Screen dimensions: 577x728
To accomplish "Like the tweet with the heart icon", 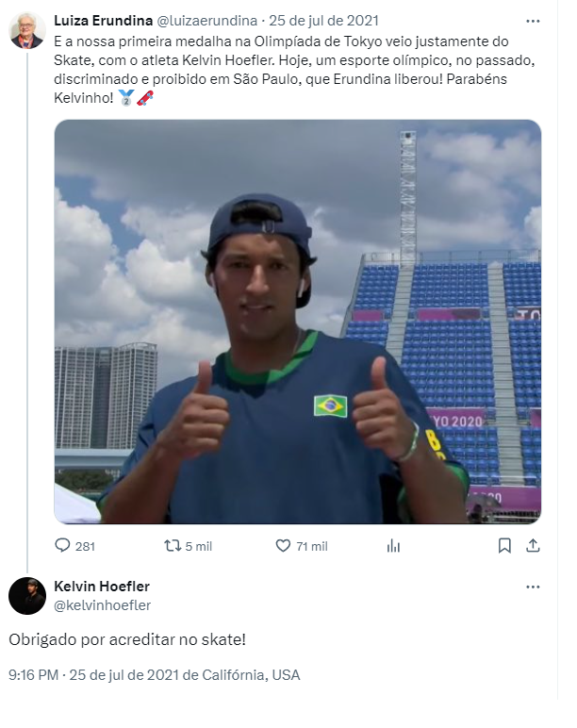I will (x=283, y=545).
